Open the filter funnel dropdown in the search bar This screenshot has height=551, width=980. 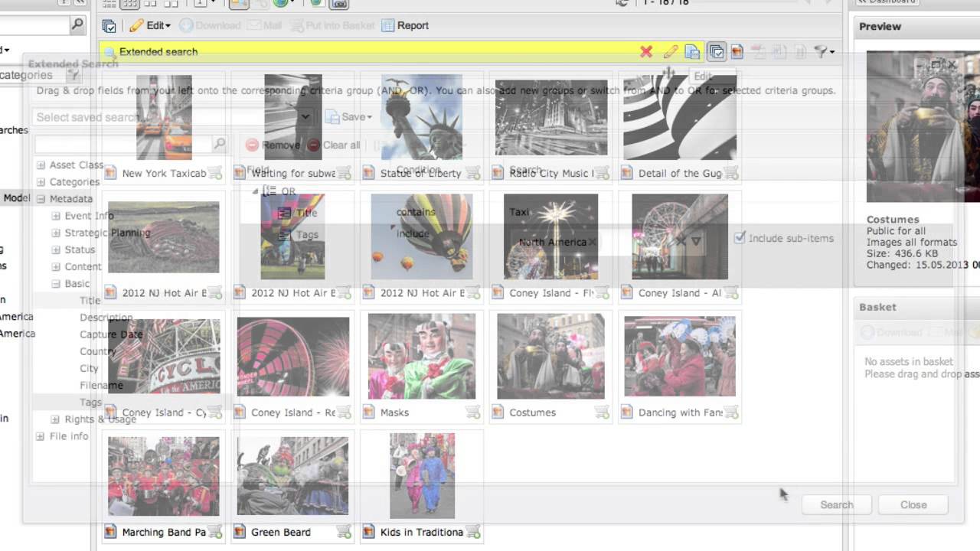tap(825, 51)
